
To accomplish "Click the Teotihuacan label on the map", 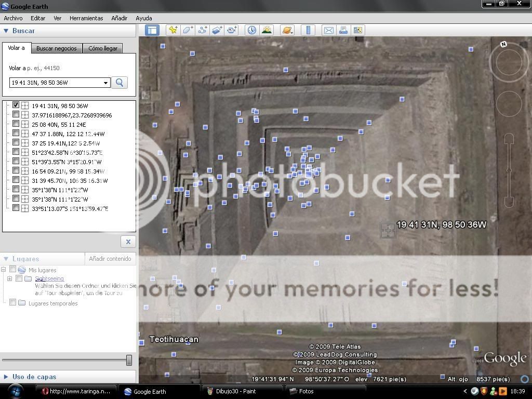I will pyautogui.click(x=174, y=339).
